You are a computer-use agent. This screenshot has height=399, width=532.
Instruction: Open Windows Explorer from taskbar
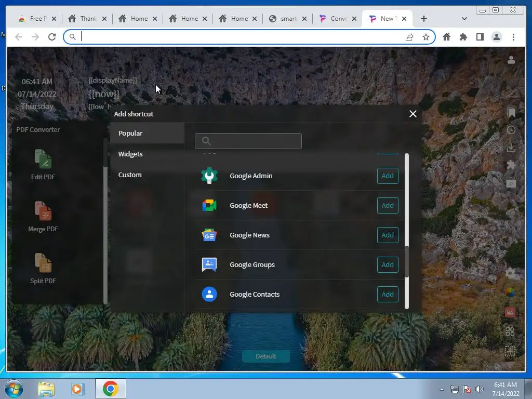tap(46, 389)
